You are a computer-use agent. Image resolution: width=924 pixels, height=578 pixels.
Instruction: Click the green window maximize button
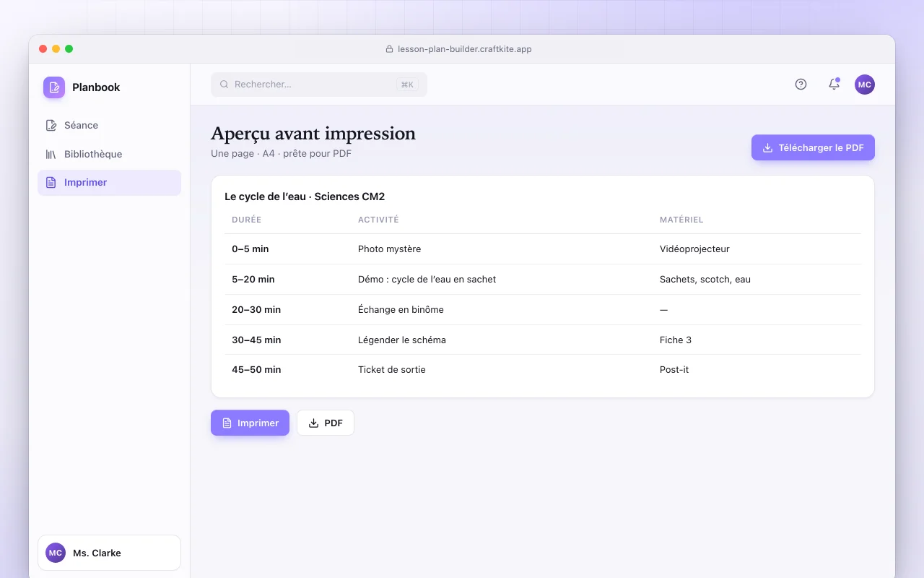point(69,49)
